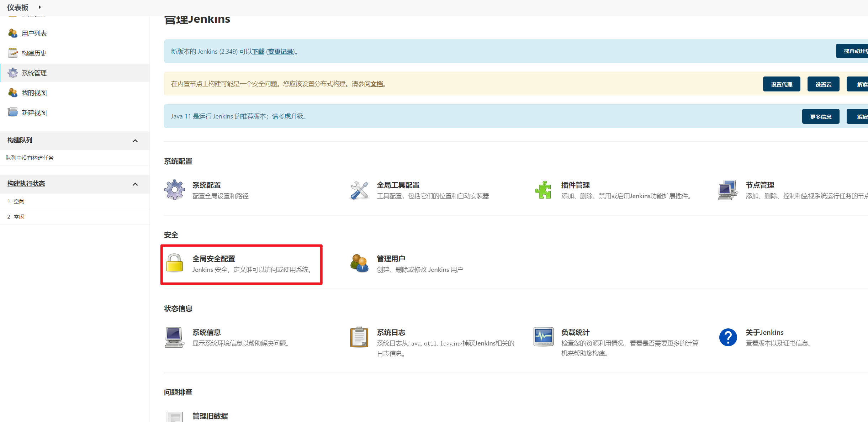Screen dimensions: 868x422
Task: Click the System Log clipboard icon
Action: [359, 337]
